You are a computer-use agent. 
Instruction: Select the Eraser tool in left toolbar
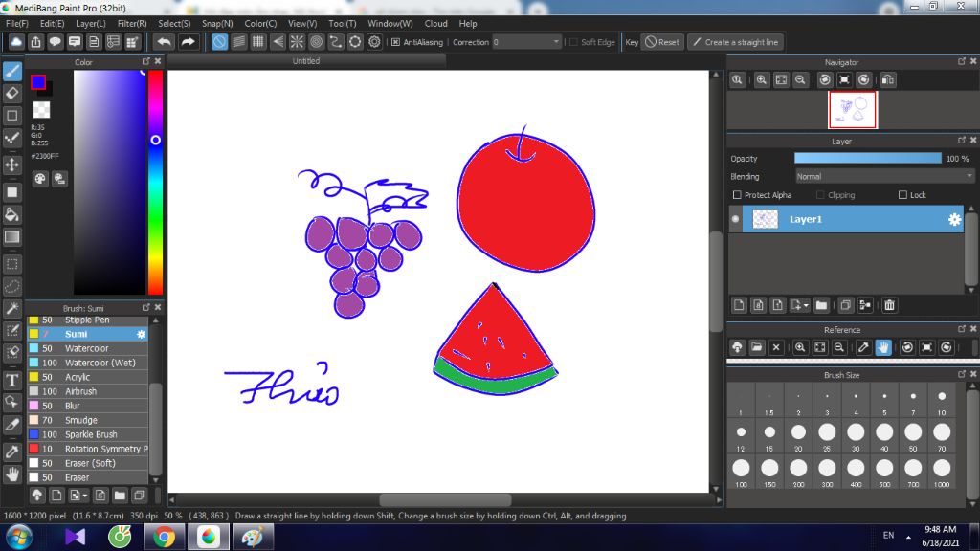11,93
